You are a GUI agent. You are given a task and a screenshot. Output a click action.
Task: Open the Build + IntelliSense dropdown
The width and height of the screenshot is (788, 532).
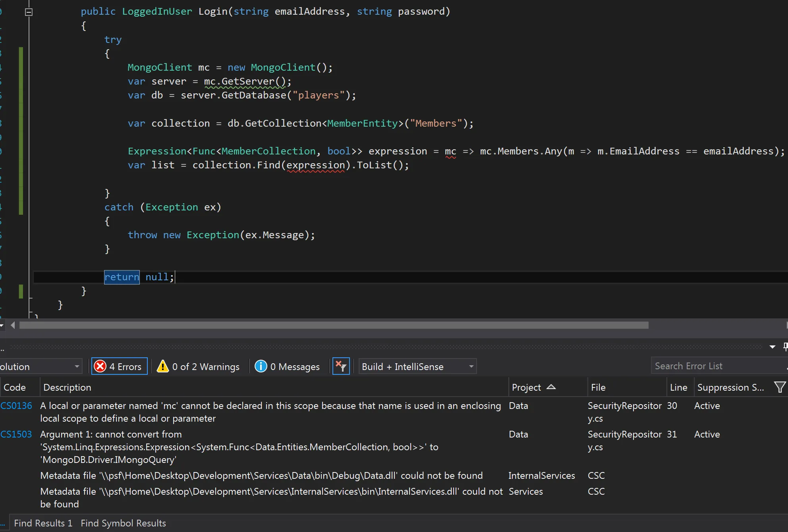click(417, 366)
